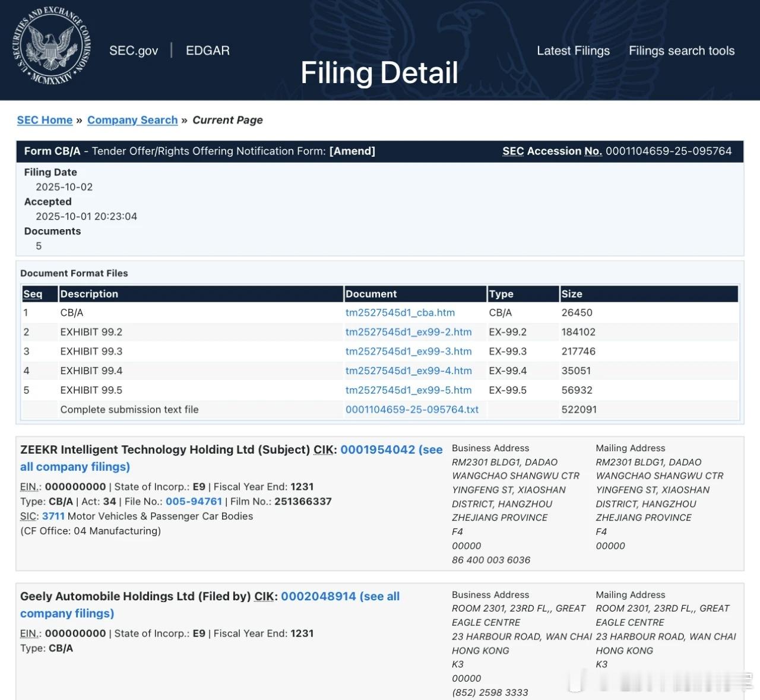Screen dimensions: 760x700
Task: Click Geely Automobile Holdings Ltd name
Action: click(107, 596)
